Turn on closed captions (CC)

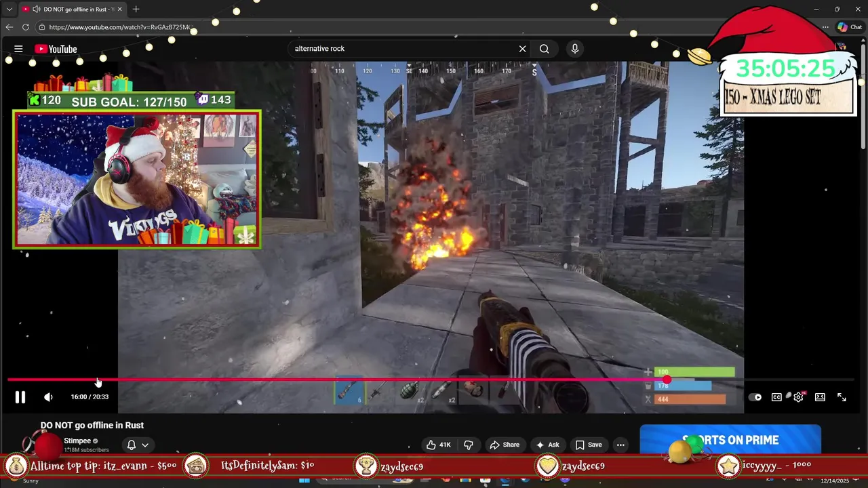click(776, 397)
